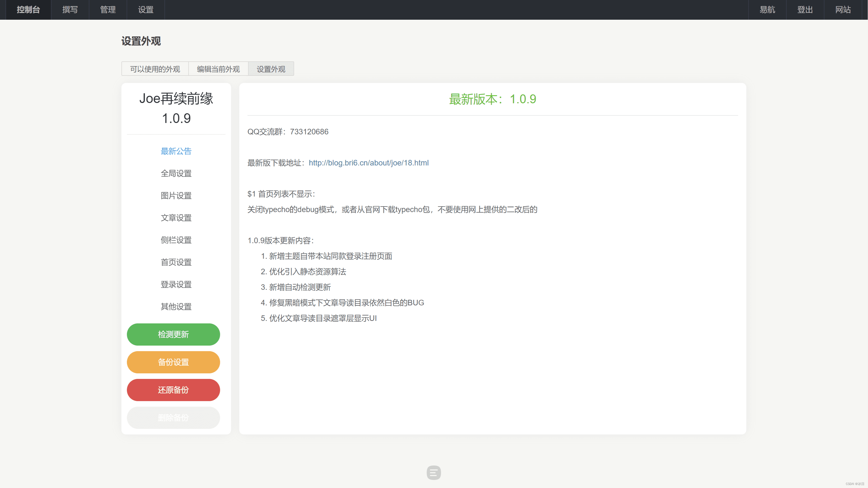868x488 pixels.
Task: Open 图片设置 section
Action: pos(176,196)
